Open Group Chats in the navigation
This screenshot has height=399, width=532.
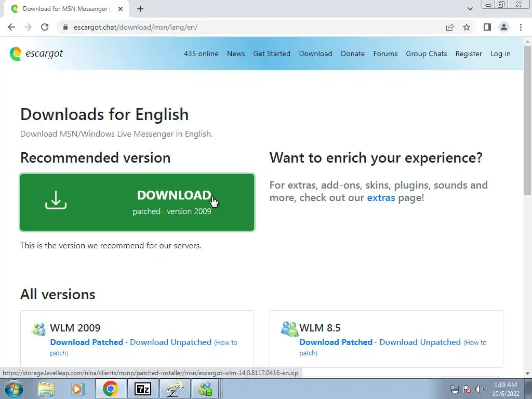click(427, 54)
